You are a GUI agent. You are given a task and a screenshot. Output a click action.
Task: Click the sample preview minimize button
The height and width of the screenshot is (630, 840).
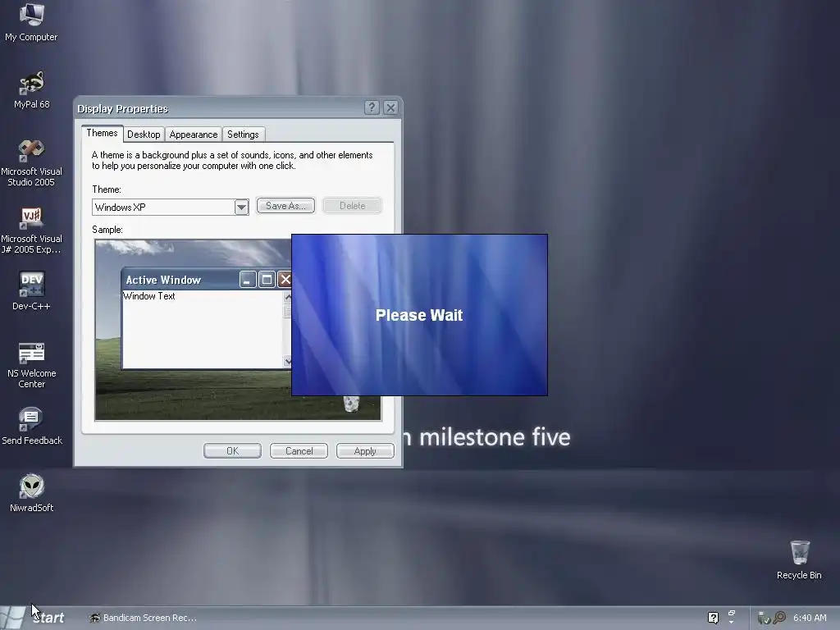[x=248, y=280]
